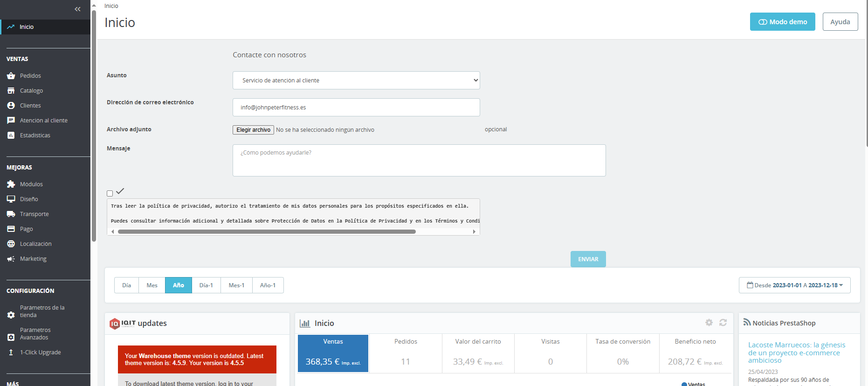The height and width of the screenshot is (386, 868).
Task: Click the Modulos puzzle-piece icon
Action: pyautogui.click(x=11, y=184)
